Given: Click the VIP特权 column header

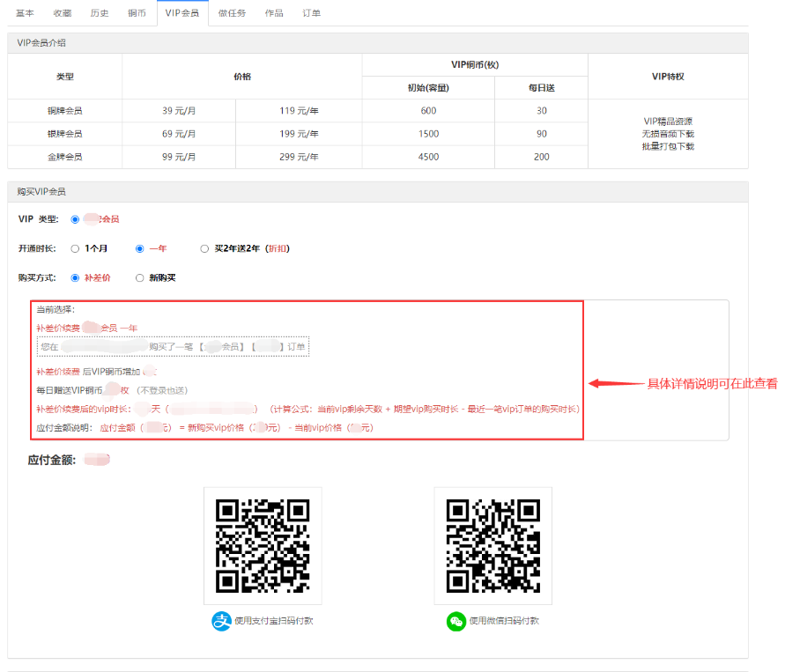Looking at the screenshot, I should pos(668,77).
